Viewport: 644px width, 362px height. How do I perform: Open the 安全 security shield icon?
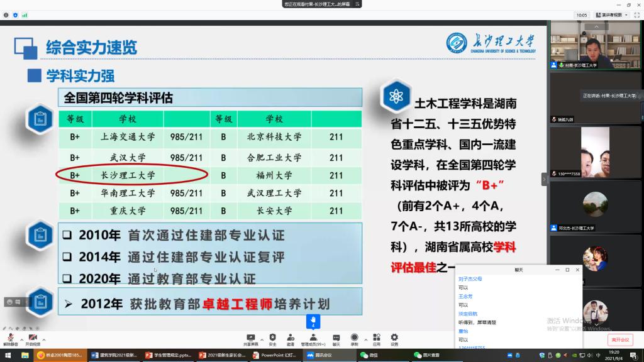[272, 337]
